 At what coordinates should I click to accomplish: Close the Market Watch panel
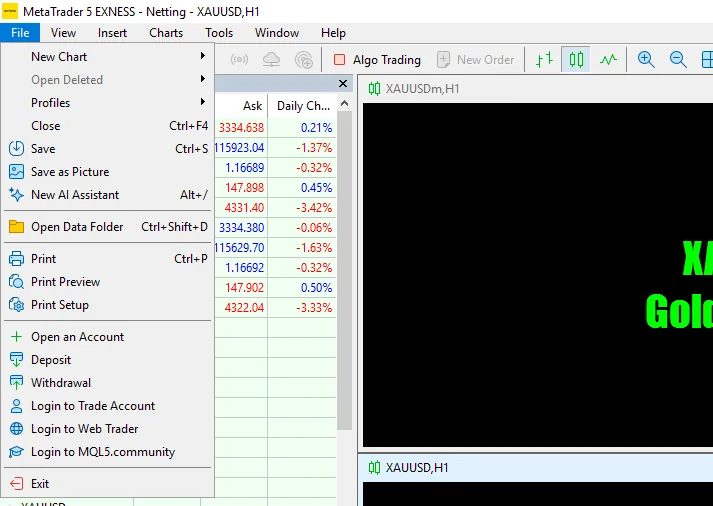[343, 84]
